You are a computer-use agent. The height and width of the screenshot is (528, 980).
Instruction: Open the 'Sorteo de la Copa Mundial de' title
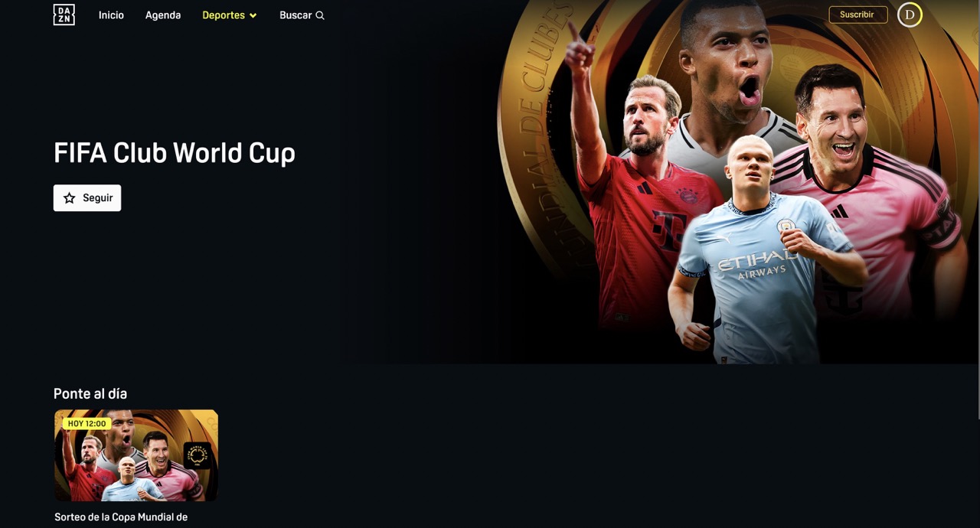click(121, 517)
